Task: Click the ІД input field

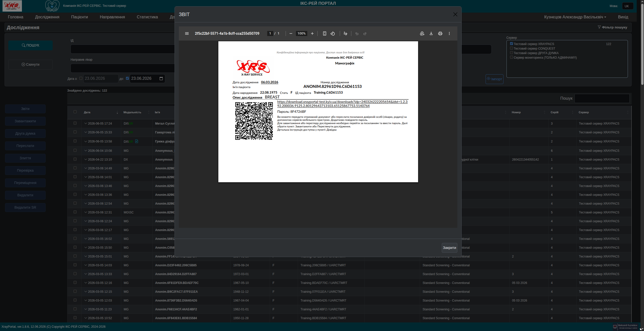Action: tap(122, 49)
